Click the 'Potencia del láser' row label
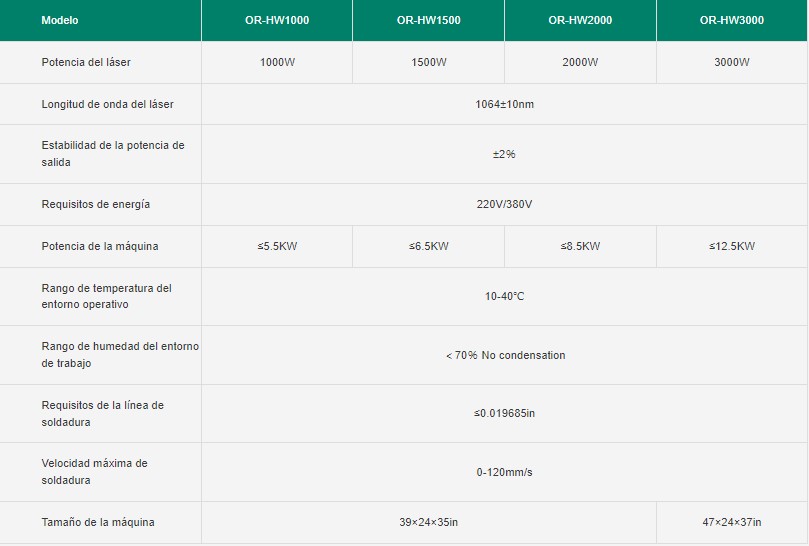This screenshot has height=546, width=809. click(x=86, y=62)
